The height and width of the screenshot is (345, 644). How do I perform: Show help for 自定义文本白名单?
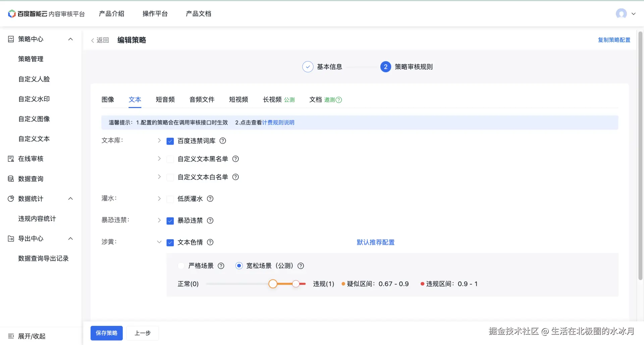coord(236,177)
